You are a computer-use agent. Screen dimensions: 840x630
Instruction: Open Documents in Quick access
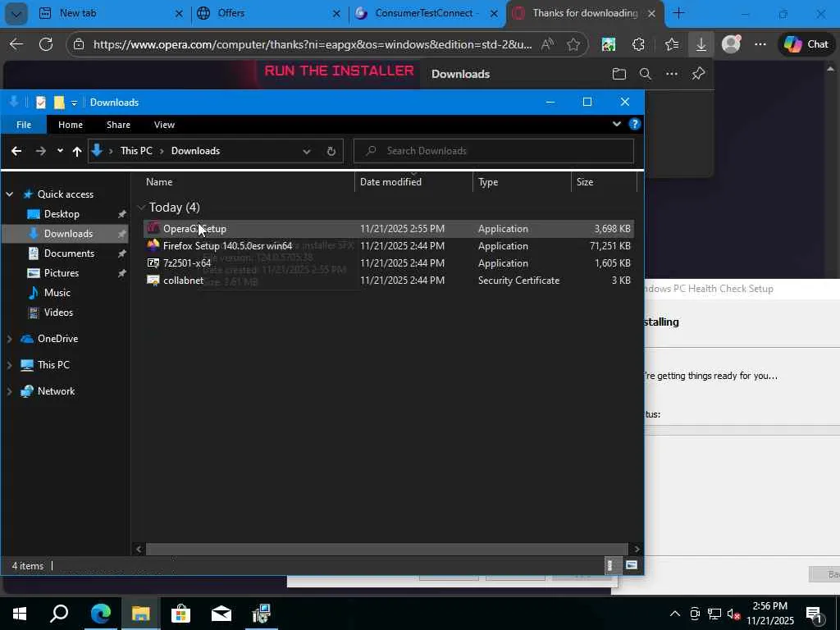click(x=69, y=253)
